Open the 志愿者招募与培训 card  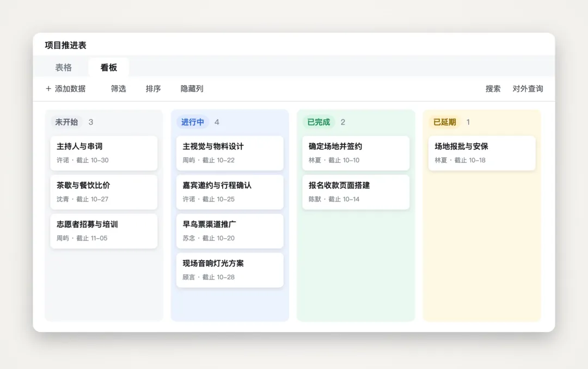tap(104, 231)
